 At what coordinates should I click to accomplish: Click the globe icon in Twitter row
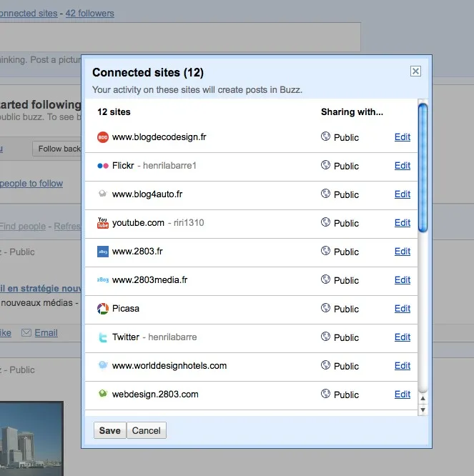click(x=325, y=337)
